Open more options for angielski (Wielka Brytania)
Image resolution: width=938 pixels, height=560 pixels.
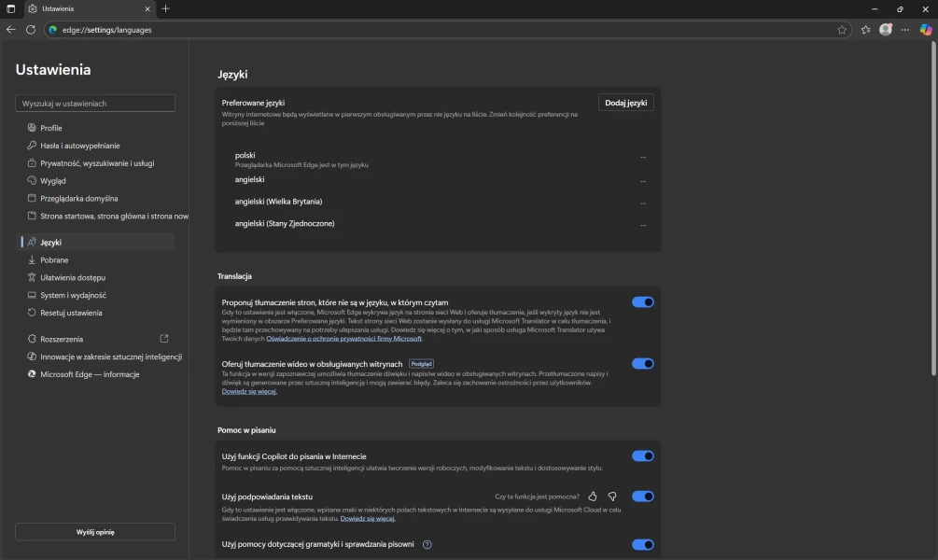coord(643,203)
